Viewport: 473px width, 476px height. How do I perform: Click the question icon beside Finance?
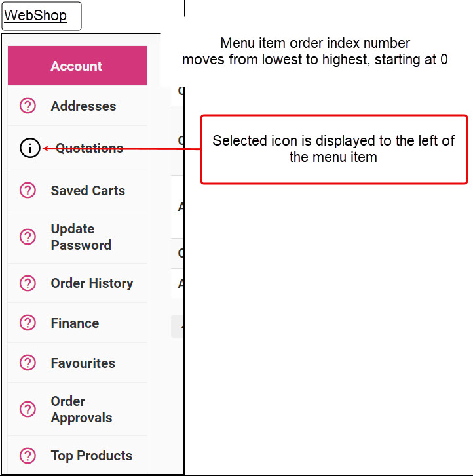coord(28,323)
